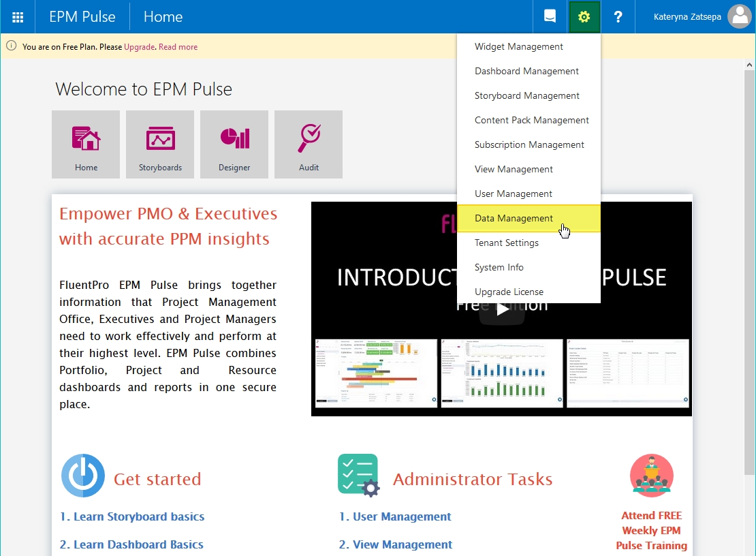Screen dimensions: 756x556
Task: Open the app launcher grid icon
Action: coord(17,17)
